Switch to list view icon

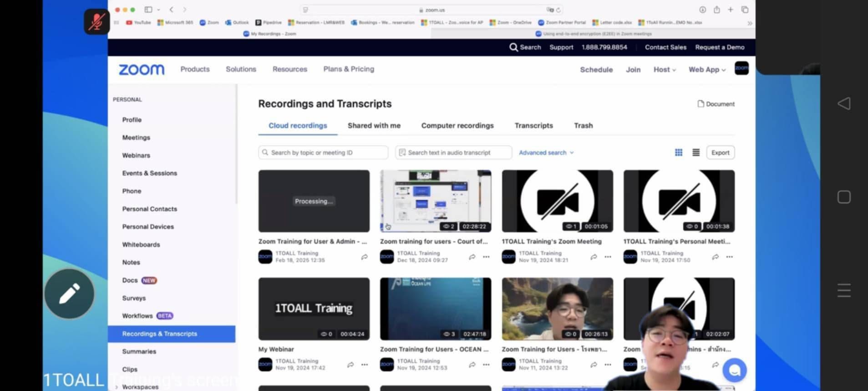point(696,153)
